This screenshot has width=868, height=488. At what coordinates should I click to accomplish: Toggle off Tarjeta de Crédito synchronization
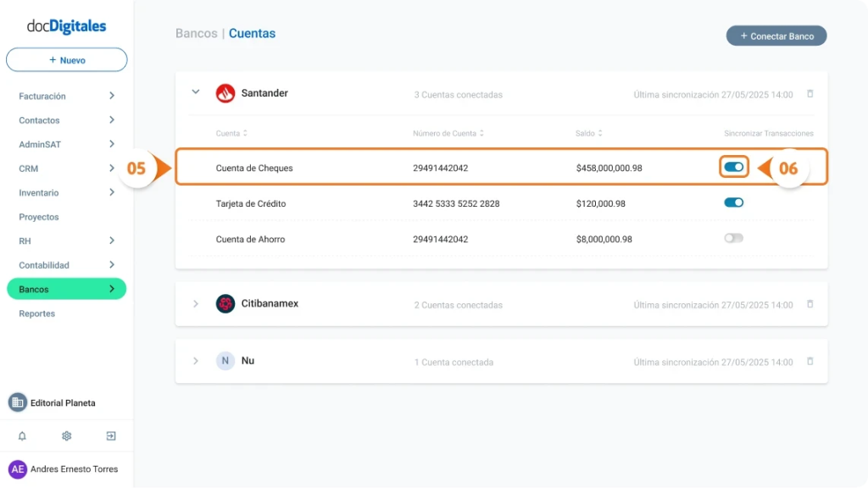pyautogui.click(x=733, y=202)
